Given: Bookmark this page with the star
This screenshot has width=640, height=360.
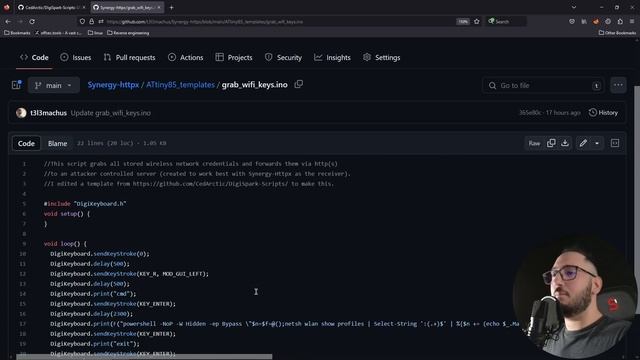Looking at the screenshot, I should coord(476,21).
